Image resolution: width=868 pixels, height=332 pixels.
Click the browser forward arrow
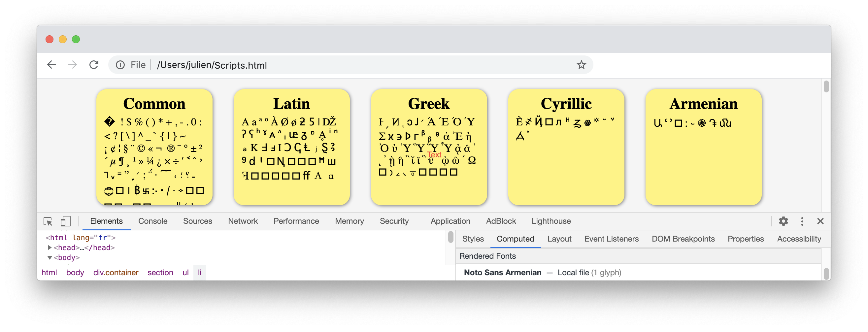click(x=73, y=65)
